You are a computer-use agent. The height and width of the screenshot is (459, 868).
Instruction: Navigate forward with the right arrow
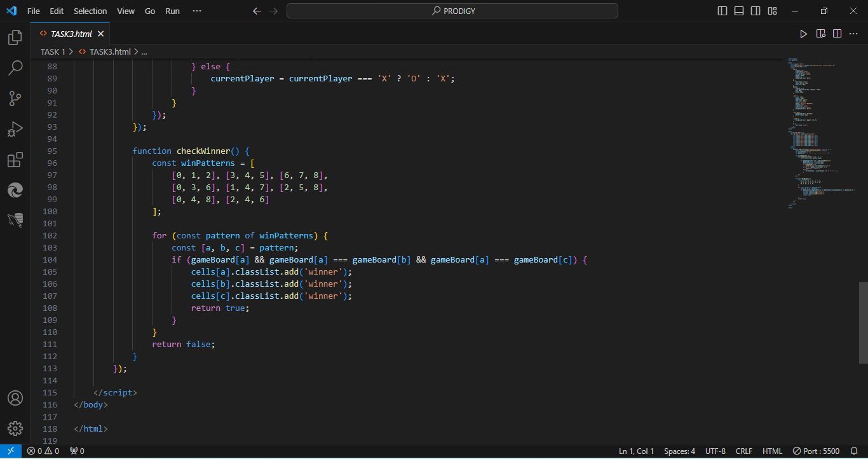point(273,11)
